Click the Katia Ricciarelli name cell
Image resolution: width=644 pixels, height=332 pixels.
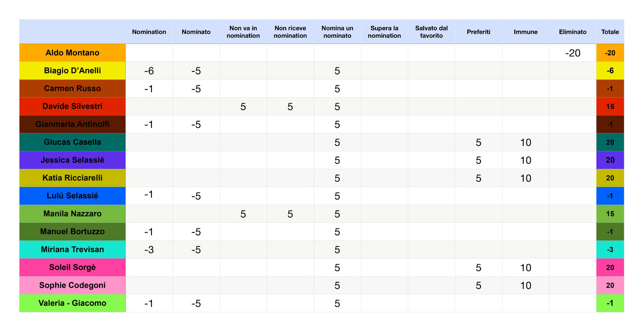72,178
